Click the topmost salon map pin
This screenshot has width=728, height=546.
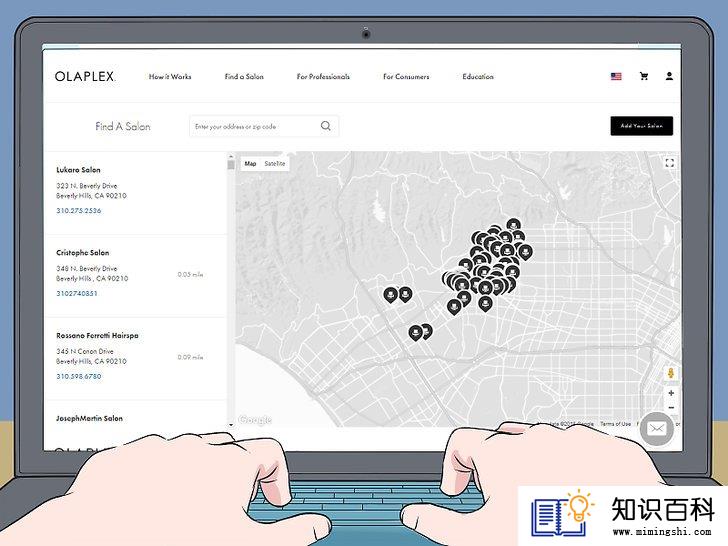point(513,225)
